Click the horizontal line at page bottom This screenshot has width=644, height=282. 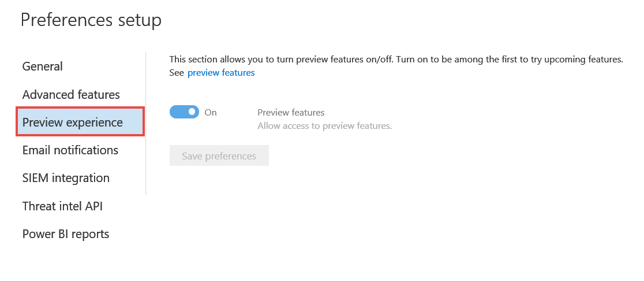tap(322, 281)
